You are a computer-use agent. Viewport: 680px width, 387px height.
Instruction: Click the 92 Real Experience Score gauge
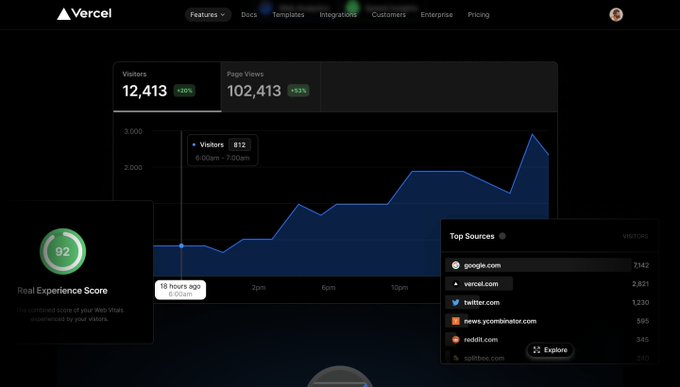pos(63,251)
